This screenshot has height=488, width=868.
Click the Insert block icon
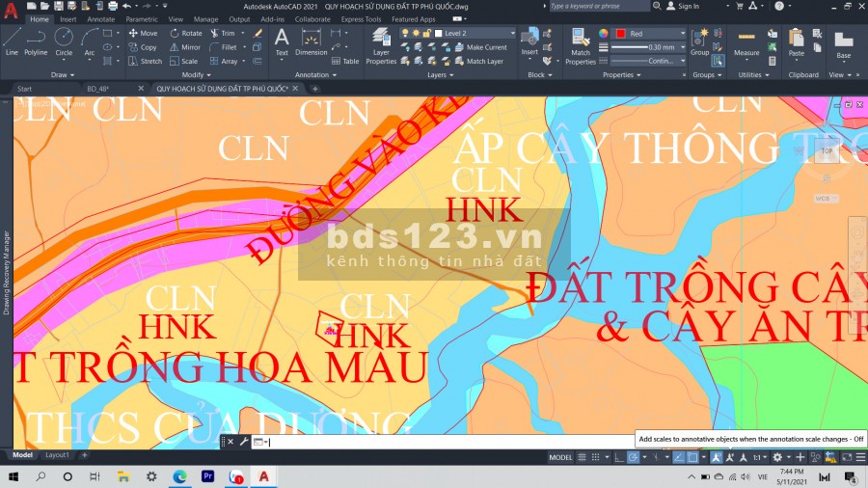point(529,37)
